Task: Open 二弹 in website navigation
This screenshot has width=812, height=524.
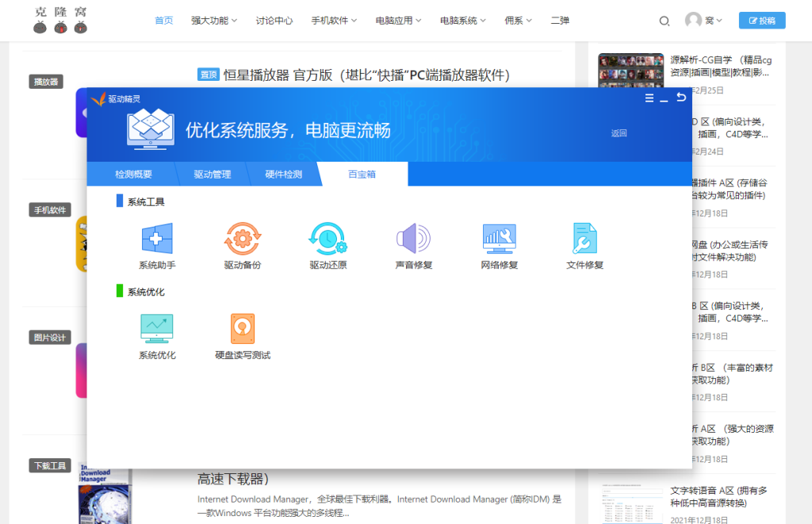Action: coord(560,20)
